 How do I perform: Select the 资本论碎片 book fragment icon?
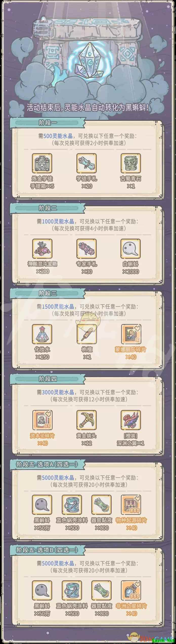pyautogui.click(x=42, y=420)
